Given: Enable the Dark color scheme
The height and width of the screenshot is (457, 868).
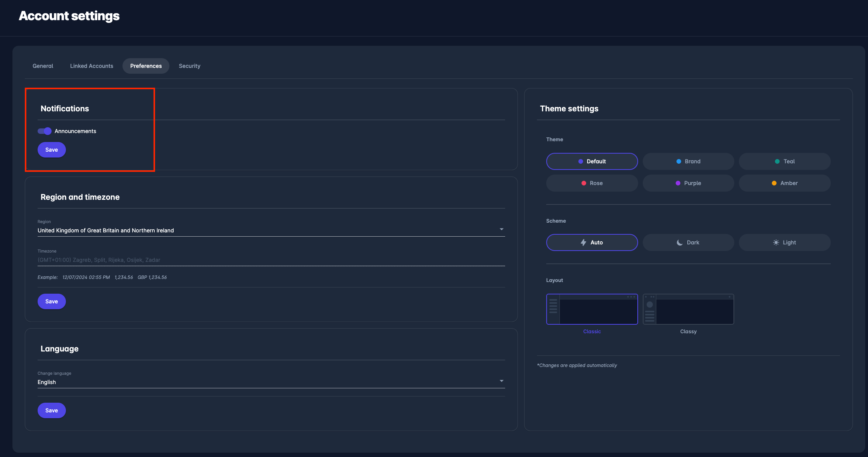Looking at the screenshot, I should (688, 242).
